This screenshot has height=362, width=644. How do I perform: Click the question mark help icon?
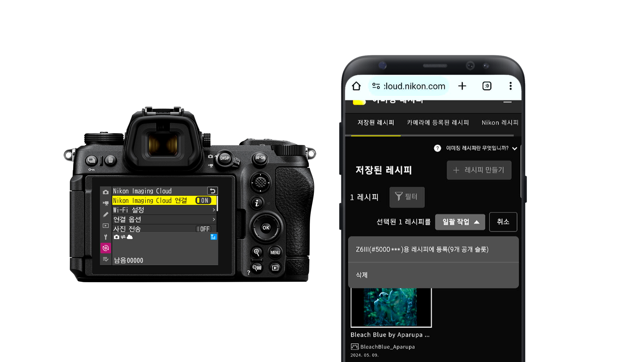click(437, 148)
